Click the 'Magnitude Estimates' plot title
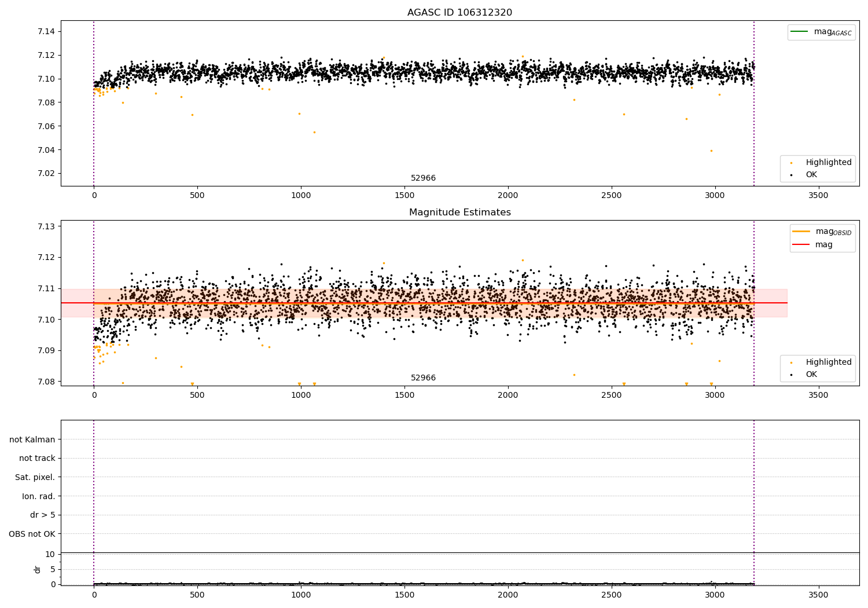The width and height of the screenshot is (868, 608). (x=459, y=212)
